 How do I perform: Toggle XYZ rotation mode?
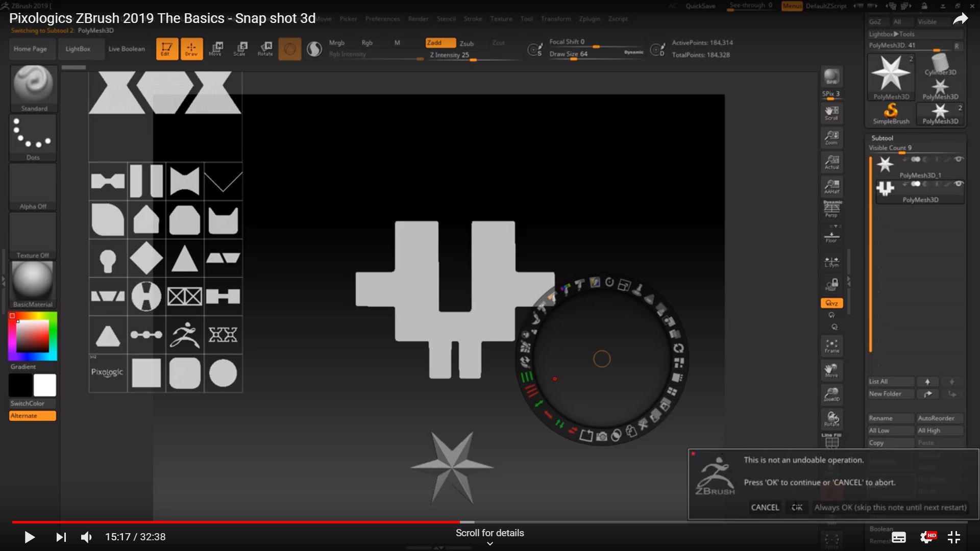coord(832,303)
